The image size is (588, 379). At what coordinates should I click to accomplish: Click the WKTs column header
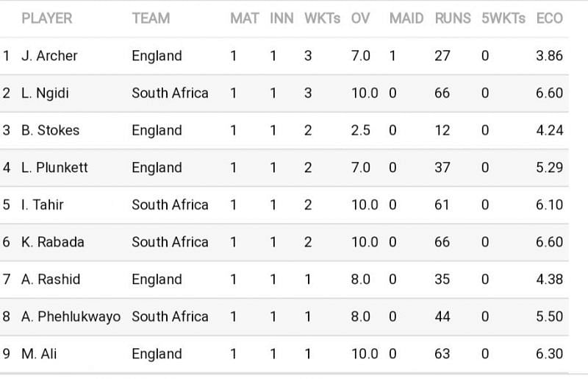point(322,18)
